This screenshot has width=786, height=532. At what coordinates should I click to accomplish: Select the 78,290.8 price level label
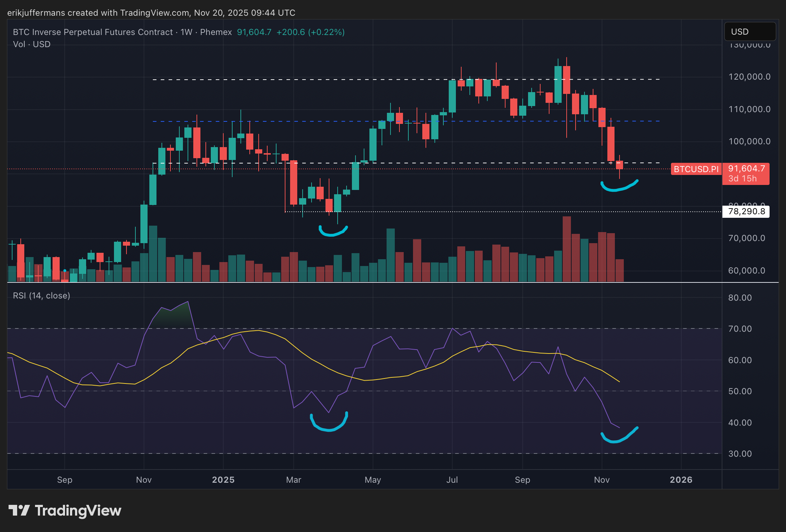point(746,211)
